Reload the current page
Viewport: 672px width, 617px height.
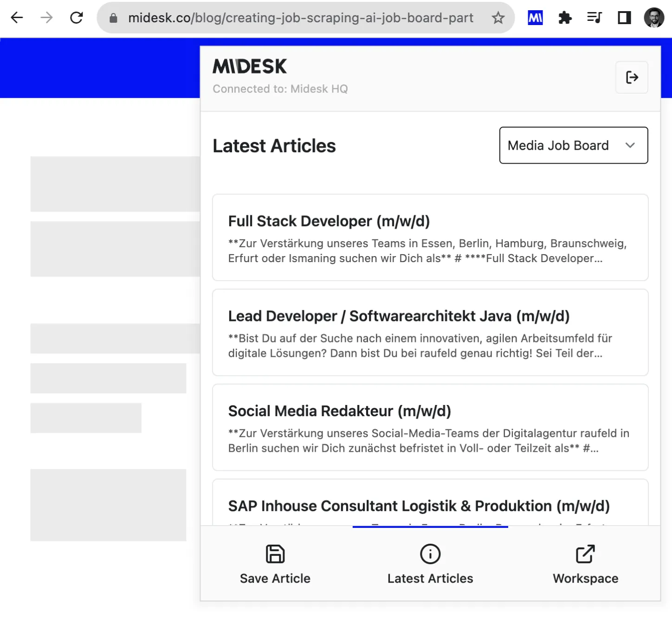77,18
